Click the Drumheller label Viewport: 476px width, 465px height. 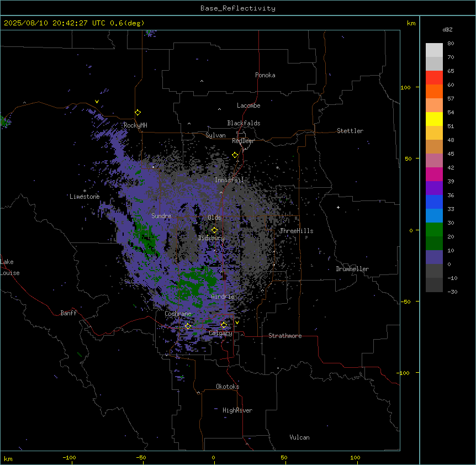[352, 269]
